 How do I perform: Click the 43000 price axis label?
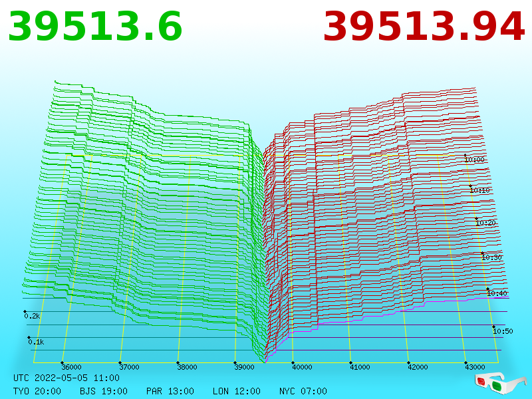coord(475,367)
